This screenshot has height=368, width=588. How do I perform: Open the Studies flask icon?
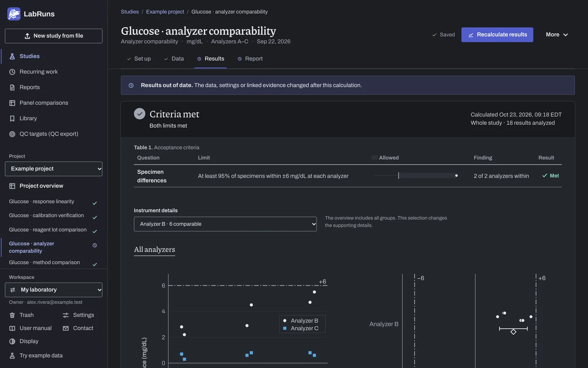click(12, 56)
